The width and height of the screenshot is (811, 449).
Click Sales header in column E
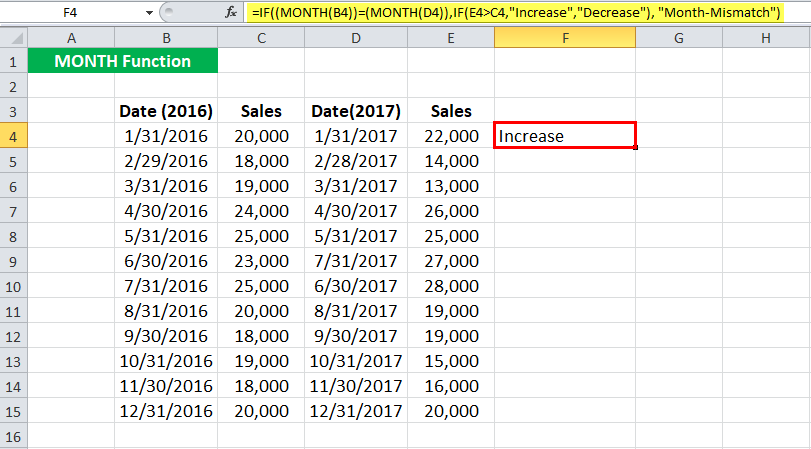click(451, 111)
